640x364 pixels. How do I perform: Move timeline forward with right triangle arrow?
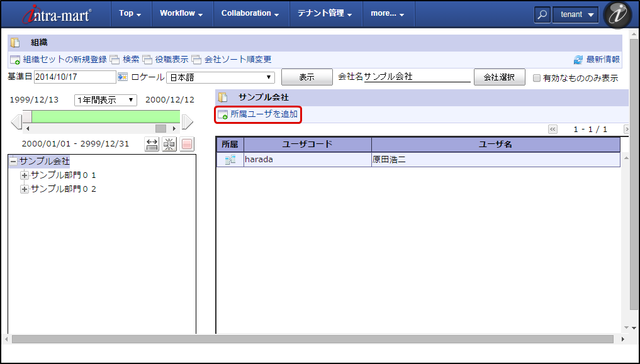188,122
